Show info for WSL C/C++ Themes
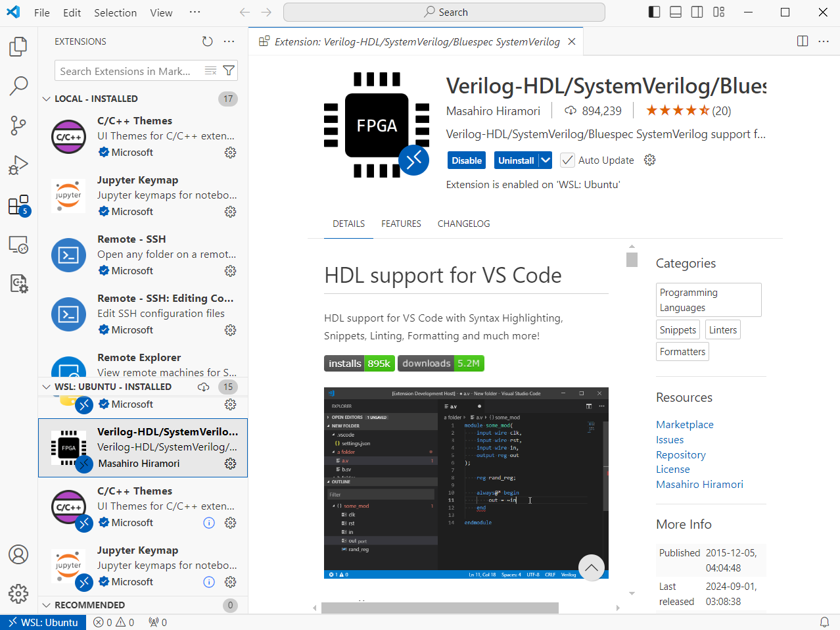The image size is (840, 630). (209, 523)
